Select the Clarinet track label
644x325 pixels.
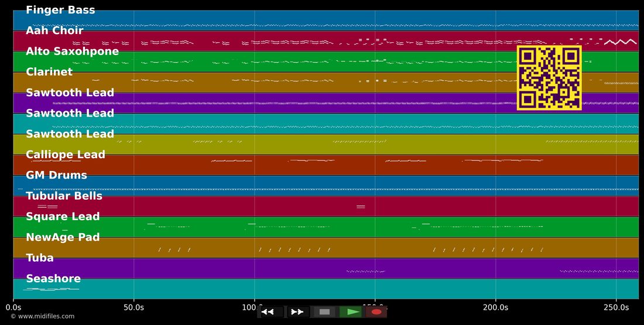(x=49, y=71)
